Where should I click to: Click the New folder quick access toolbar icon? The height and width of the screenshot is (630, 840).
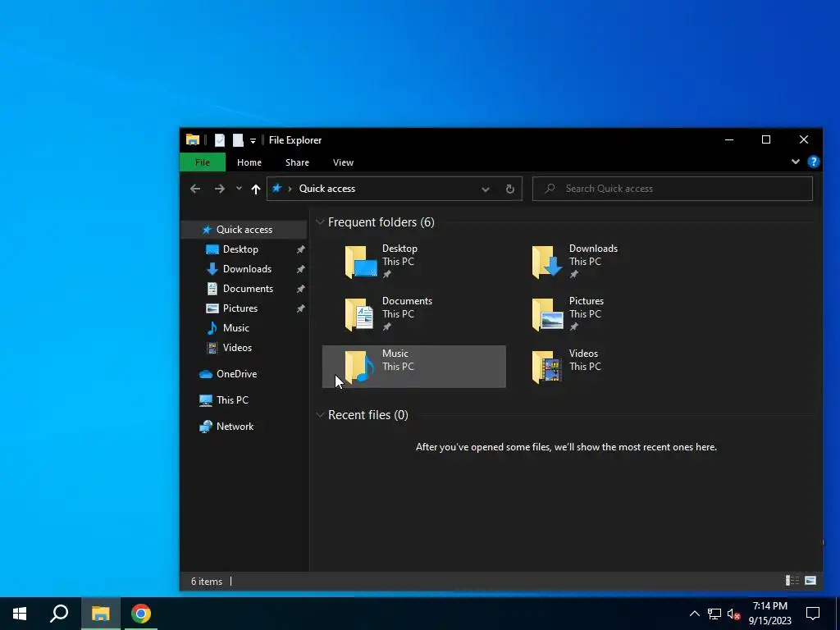pyautogui.click(x=238, y=140)
